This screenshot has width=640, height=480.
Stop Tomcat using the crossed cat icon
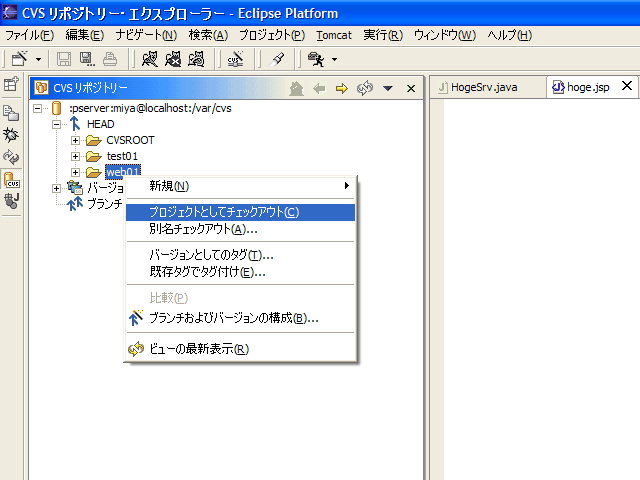pos(173,59)
